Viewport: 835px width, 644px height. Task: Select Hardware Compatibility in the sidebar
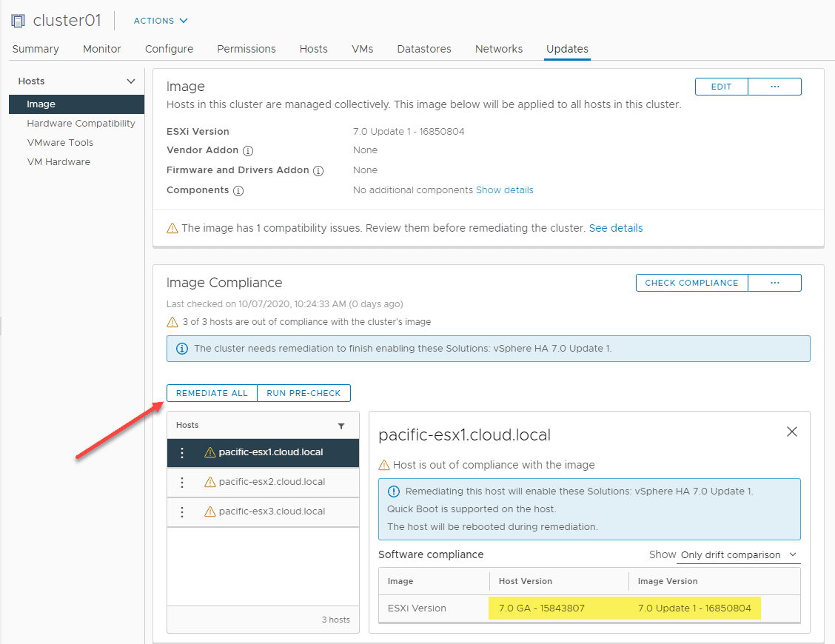tap(81, 124)
